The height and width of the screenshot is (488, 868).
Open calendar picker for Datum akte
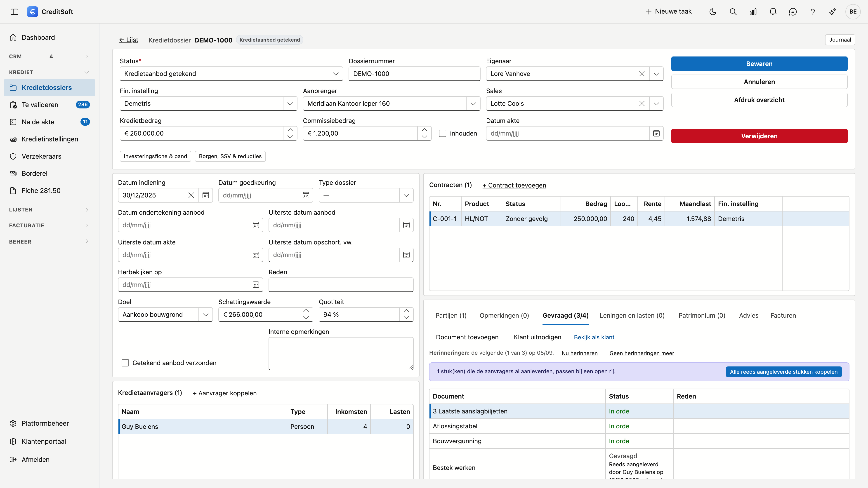[656, 133]
